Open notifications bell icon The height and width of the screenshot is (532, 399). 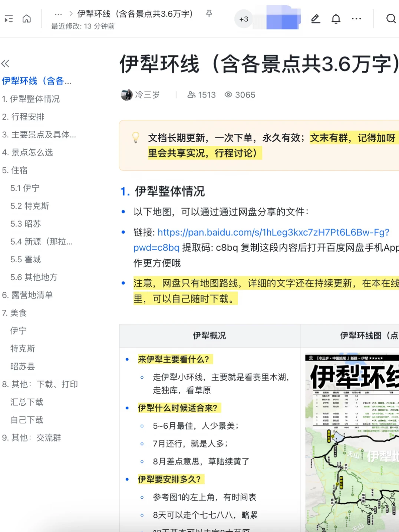point(336,19)
